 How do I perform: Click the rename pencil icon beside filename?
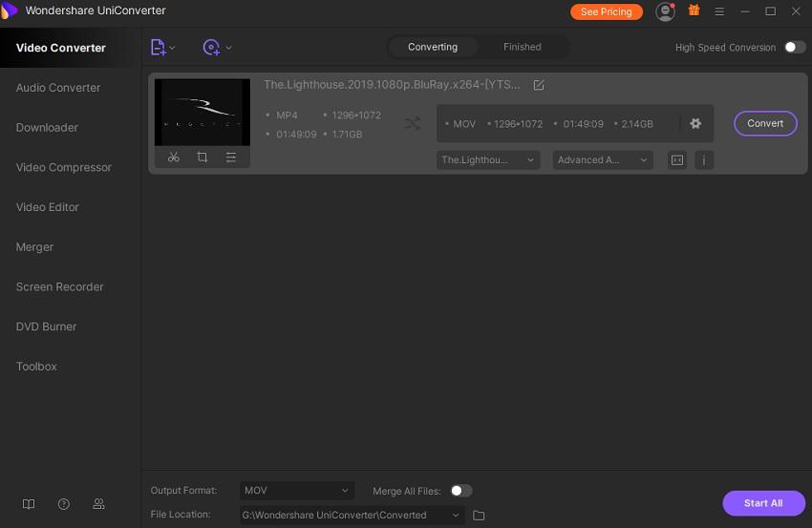coord(539,85)
